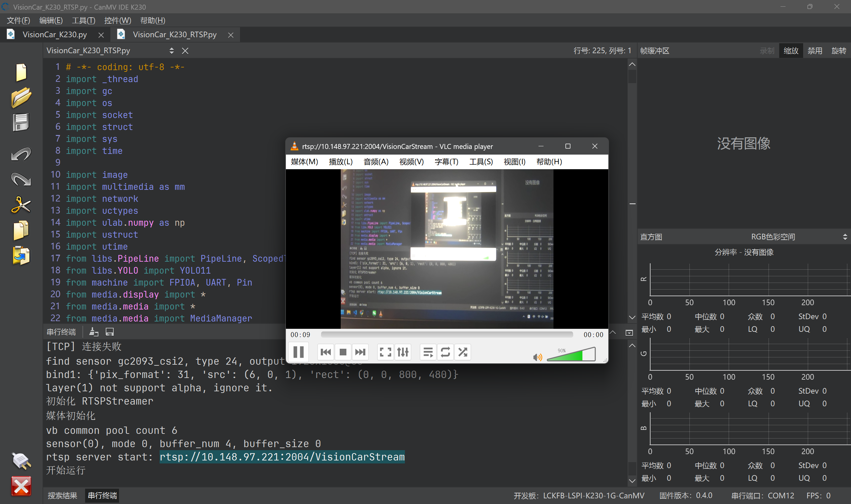
Task: Save serial terminal output icon
Action: tap(110, 332)
